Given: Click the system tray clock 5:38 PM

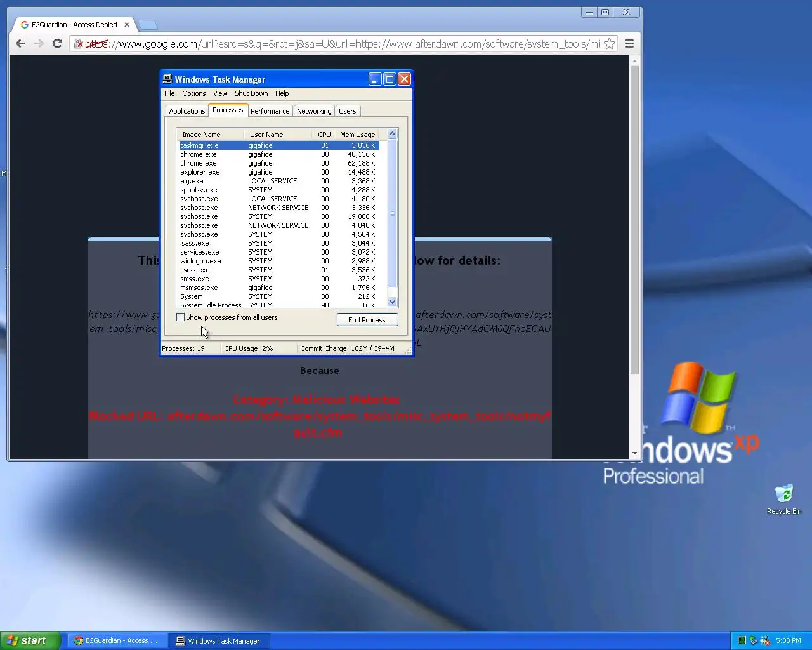Looking at the screenshot, I should pos(788,641).
